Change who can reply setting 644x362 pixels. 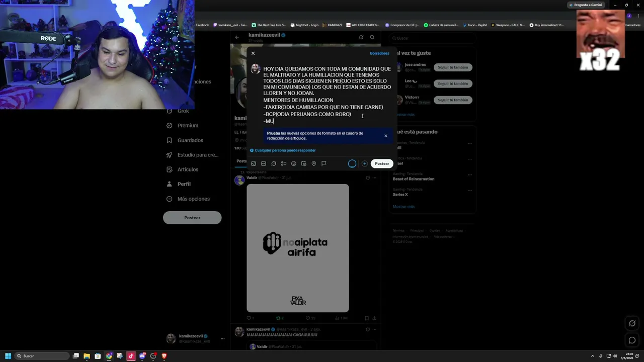(283, 150)
